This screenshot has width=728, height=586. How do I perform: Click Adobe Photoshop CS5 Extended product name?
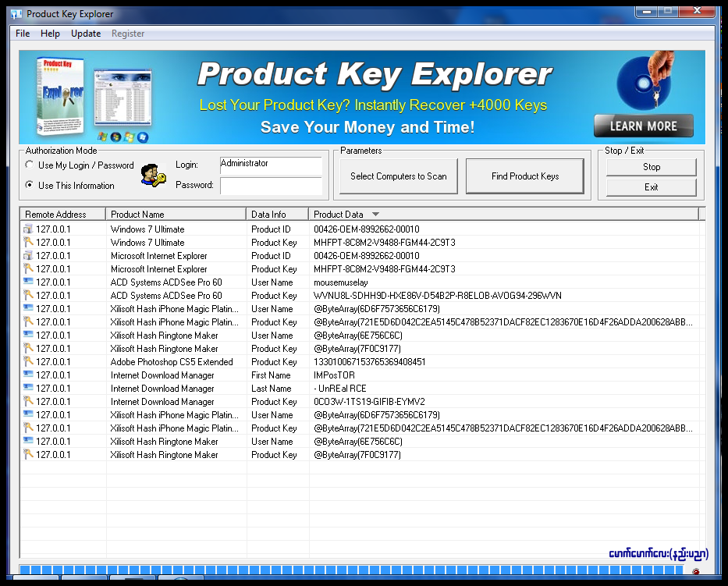172,362
